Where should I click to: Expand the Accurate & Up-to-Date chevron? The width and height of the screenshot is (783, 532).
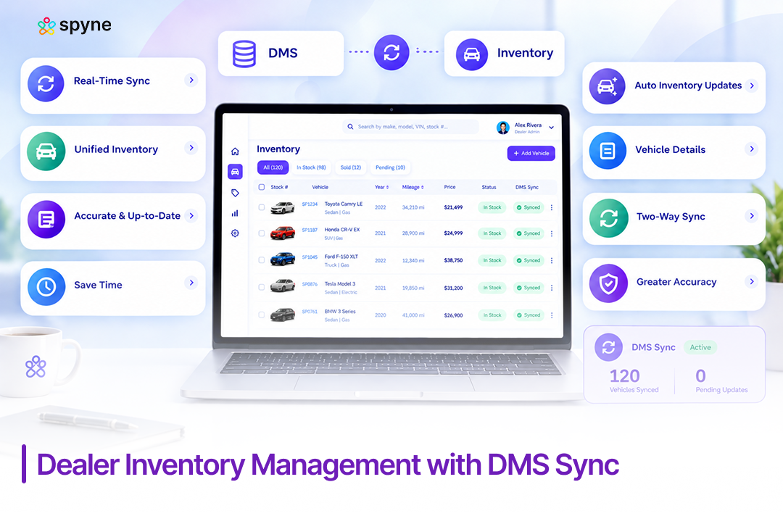pos(191,215)
